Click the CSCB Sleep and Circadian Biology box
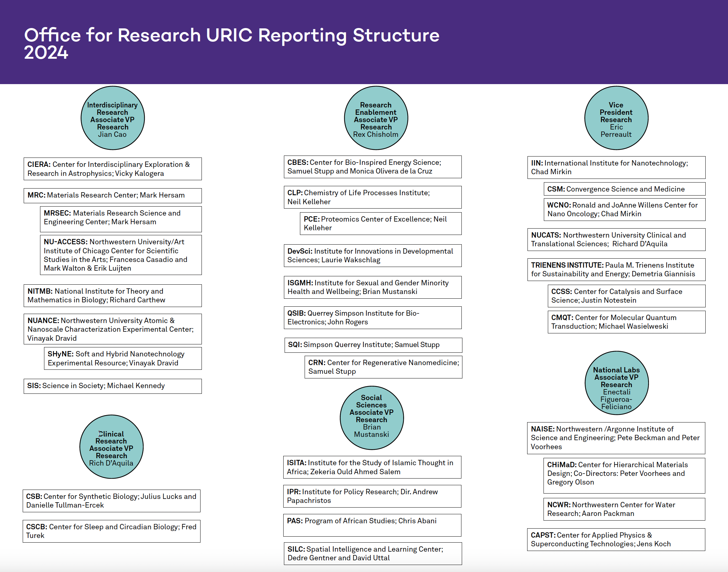 (111, 531)
